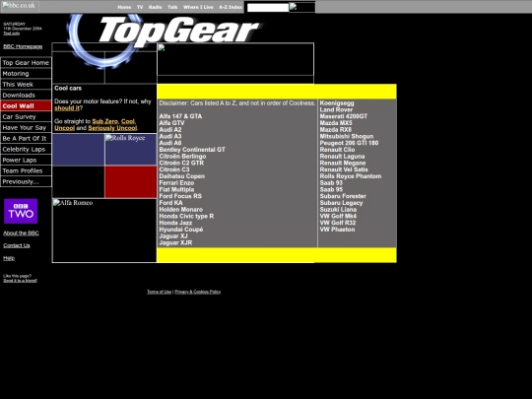
Task: Open This Week section
Action: pyautogui.click(x=26, y=85)
